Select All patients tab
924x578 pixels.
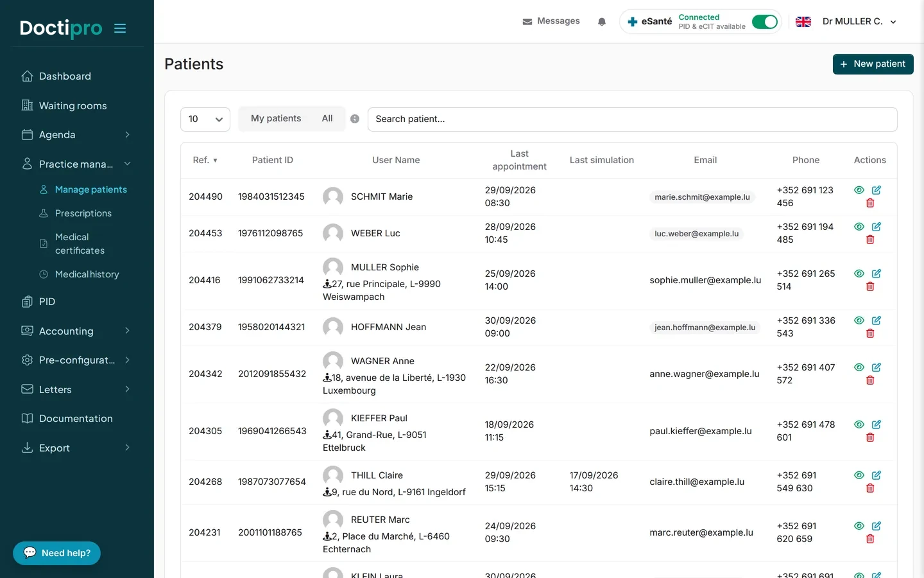click(x=327, y=119)
